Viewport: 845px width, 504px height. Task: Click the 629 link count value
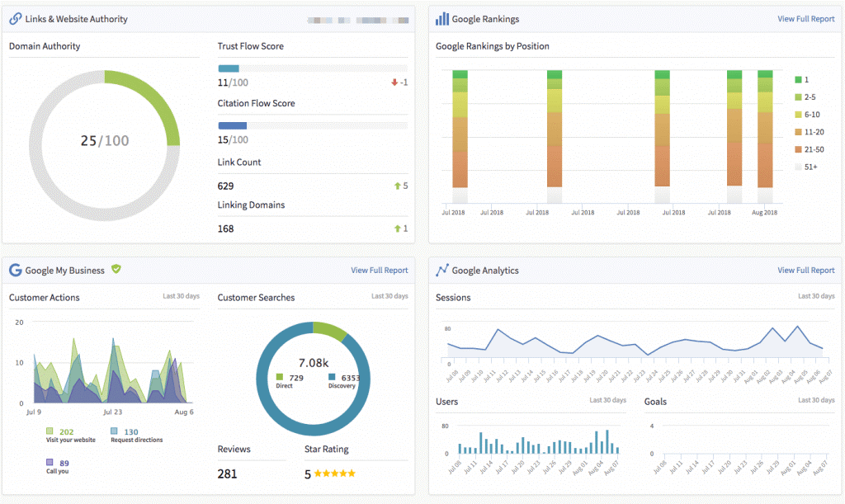pyautogui.click(x=226, y=186)
